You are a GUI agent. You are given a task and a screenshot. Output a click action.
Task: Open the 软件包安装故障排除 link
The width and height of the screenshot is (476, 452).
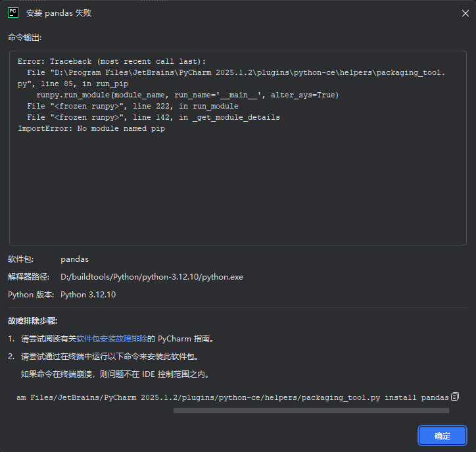coord(111,339)
